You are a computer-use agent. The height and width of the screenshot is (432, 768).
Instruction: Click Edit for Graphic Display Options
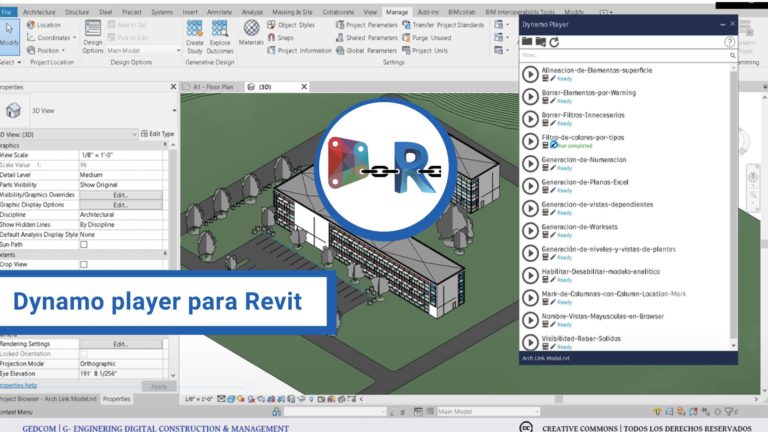tap(121, 205)
